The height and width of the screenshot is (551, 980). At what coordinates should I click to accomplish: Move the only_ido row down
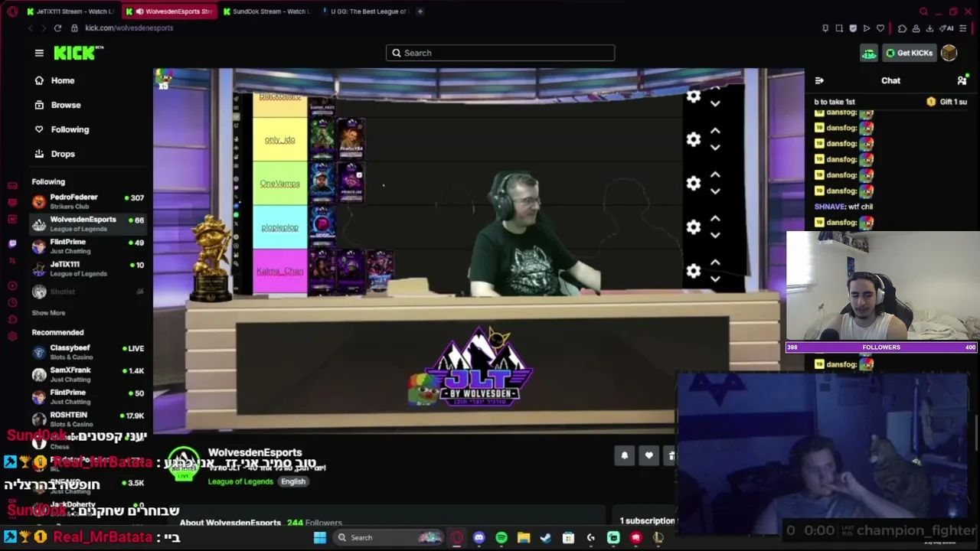tap(715, 148)
